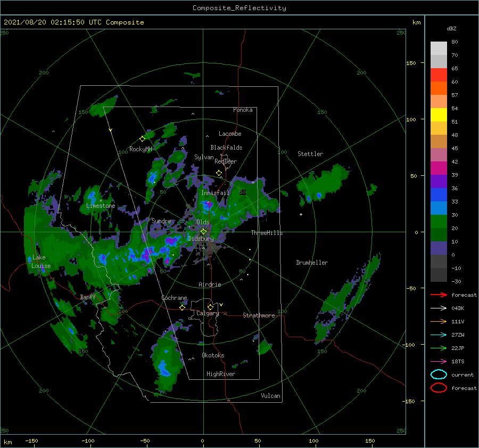Click the Sylvan label
This screenshot has width=479, height=448.
pos(204,157)
